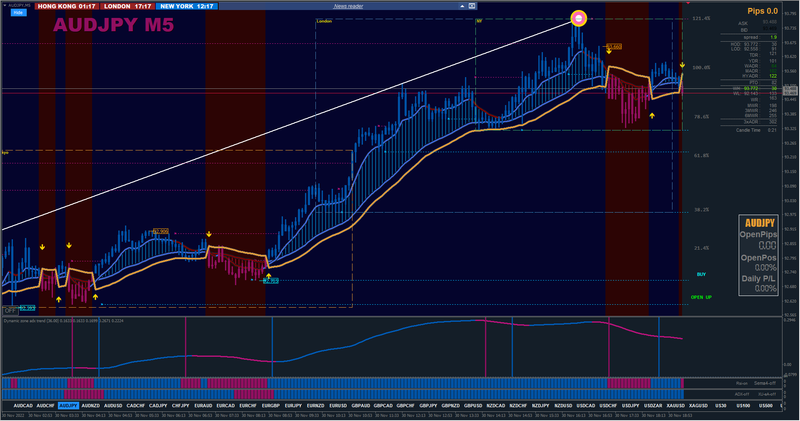This screenshot has width=800, height=421.
Task: Choose GBPCAD from symbol bar
Action: pyautogui.click(x=383, y=406)
